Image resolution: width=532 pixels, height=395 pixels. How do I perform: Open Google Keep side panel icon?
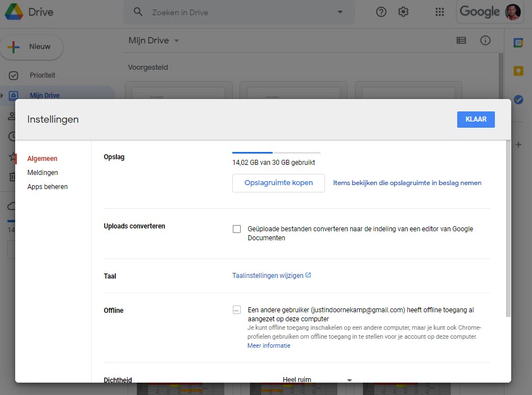[x=518, y=71]
